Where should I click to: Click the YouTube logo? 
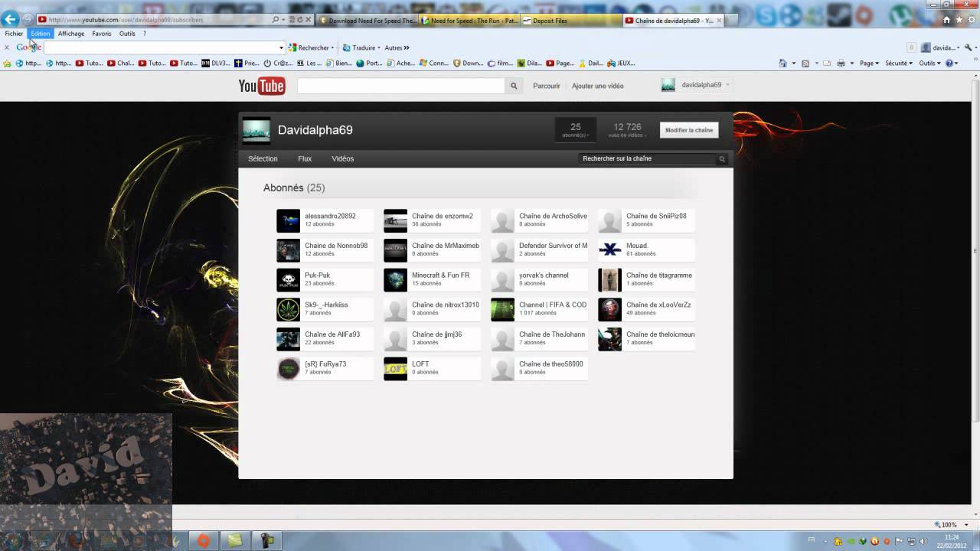262,86
